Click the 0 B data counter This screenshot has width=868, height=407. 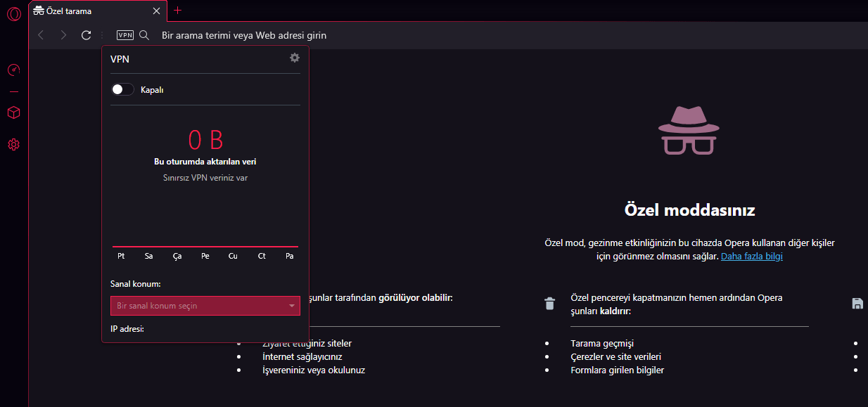205,140
